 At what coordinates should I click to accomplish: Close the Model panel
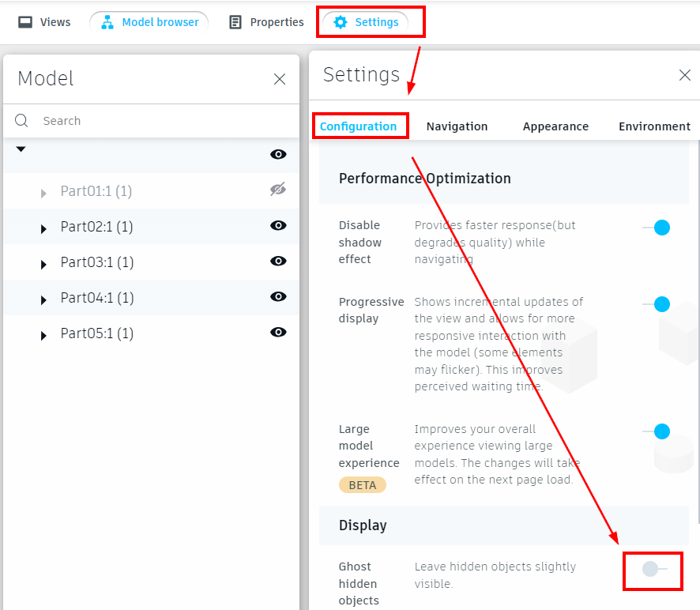point(280,79)
